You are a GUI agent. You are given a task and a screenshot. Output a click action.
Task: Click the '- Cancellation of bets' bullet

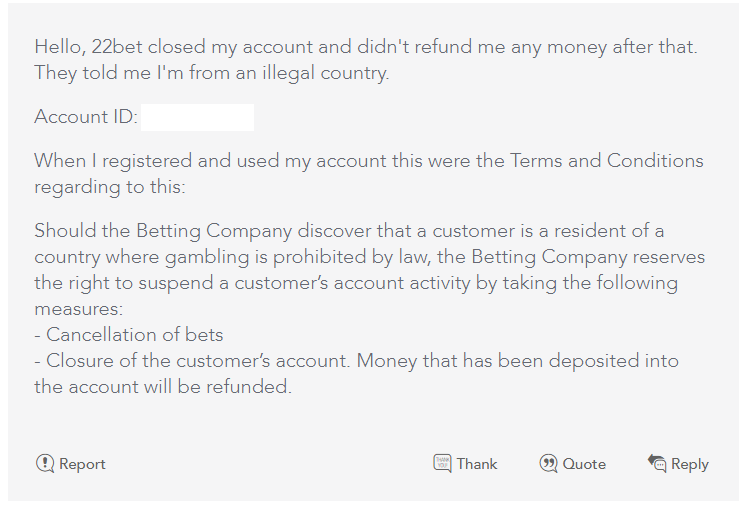[x=129, y=335]
